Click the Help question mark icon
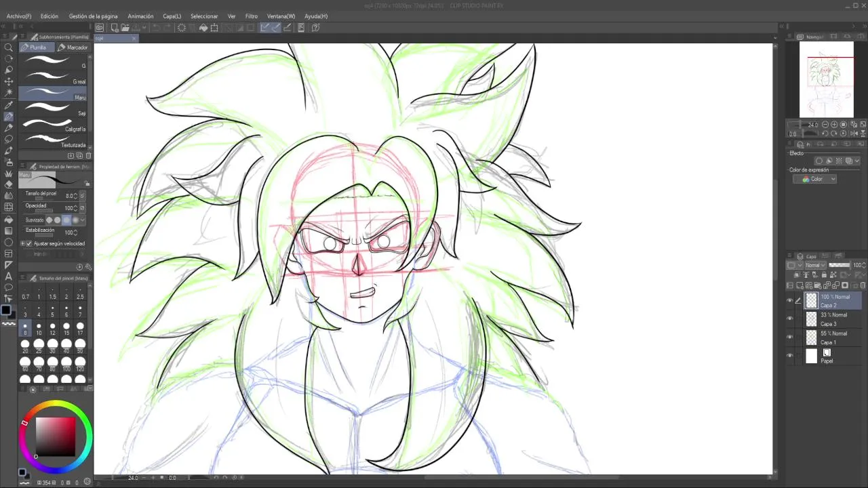 pos(316,28)
